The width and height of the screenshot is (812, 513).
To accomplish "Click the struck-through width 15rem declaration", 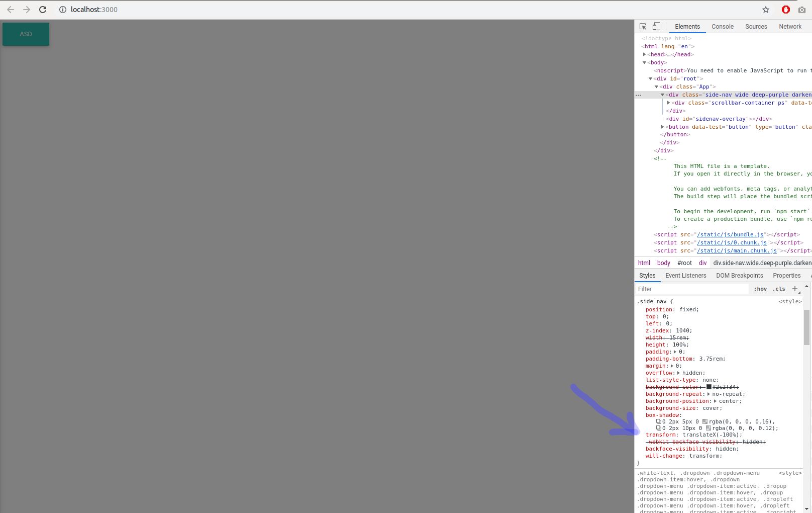I will 667,337.
